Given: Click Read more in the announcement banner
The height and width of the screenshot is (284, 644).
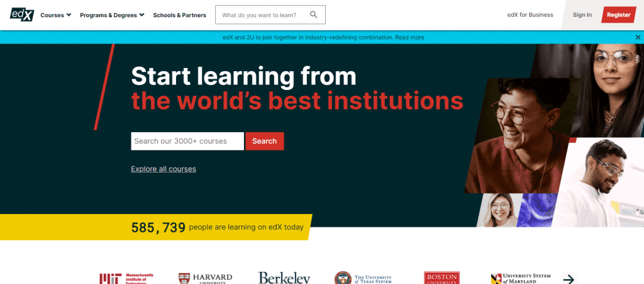Looking at the screenshot, I should (x=409, y=37).
